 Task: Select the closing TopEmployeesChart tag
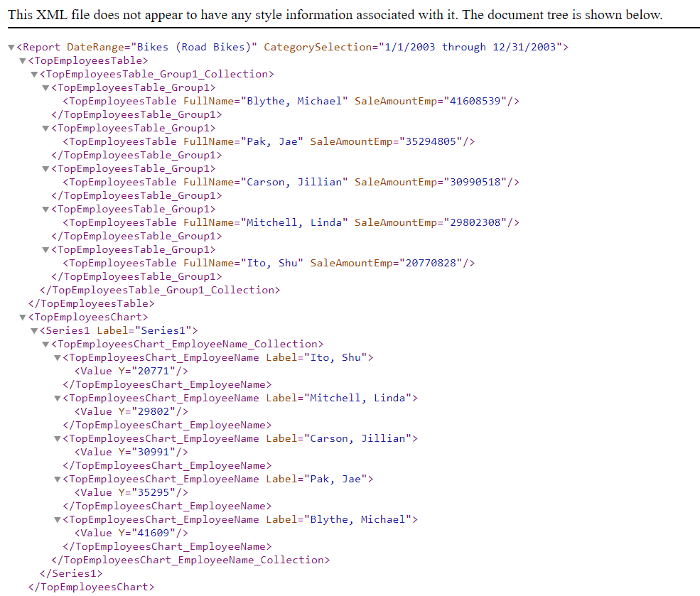pos(91,587)
